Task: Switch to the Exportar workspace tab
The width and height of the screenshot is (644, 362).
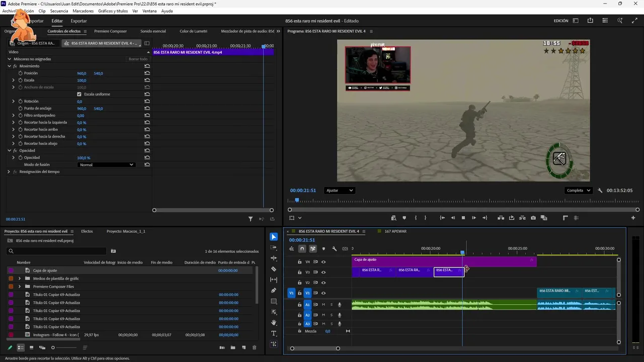Action: tap(78, 21)
